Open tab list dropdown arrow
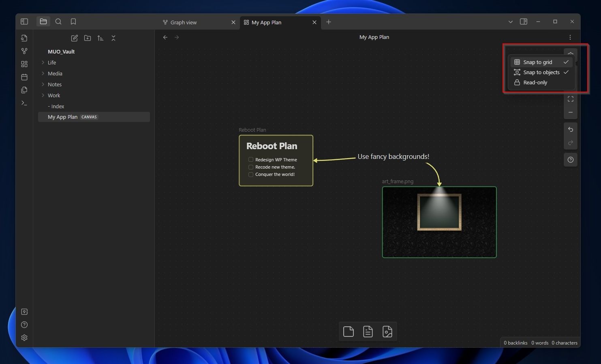The width and height of the screenshot is (601, 364). (511, 22)
